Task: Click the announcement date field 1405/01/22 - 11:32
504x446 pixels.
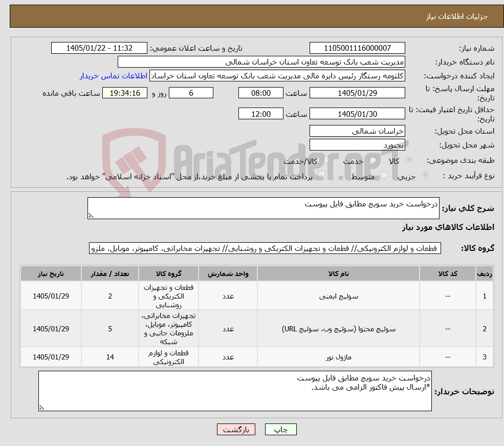Action: pyautogui.click(x=99, y=48)
